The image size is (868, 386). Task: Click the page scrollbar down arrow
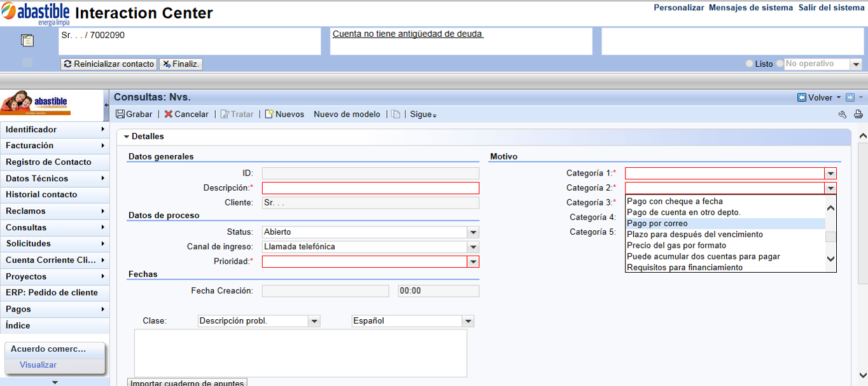click(x=863, y=375)
